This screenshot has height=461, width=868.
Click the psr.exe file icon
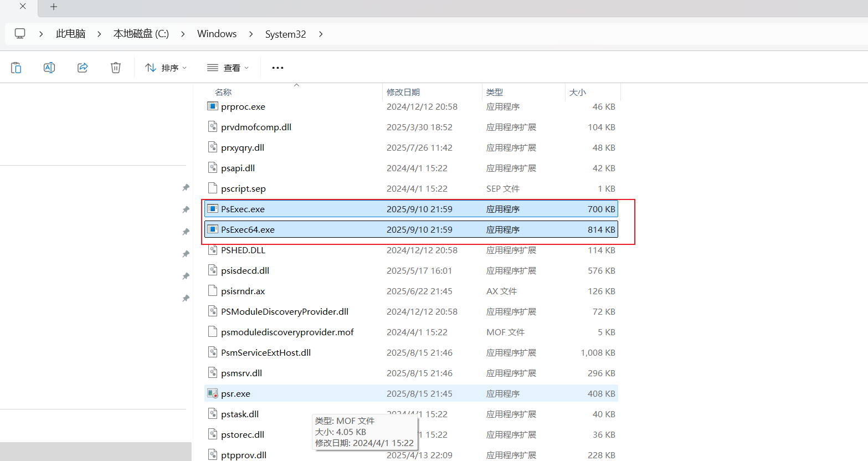212,393
